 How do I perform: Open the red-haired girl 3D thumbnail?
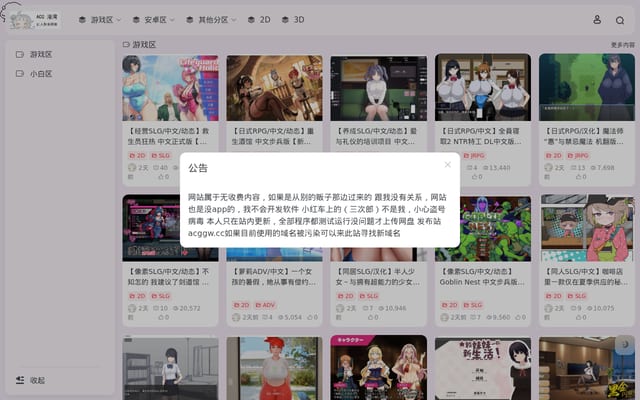pos(274,368)
